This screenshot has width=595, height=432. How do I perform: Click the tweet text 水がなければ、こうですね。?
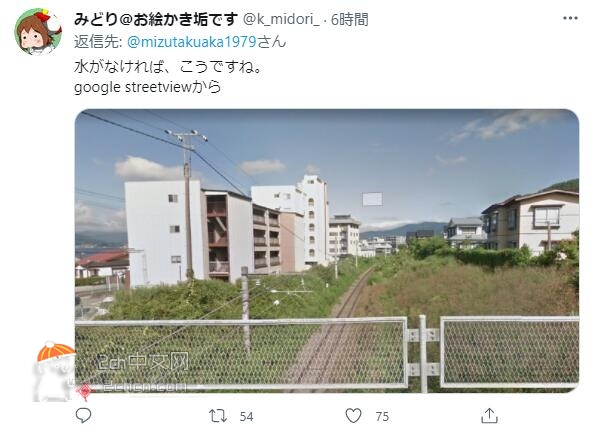(x=168, y=67)
